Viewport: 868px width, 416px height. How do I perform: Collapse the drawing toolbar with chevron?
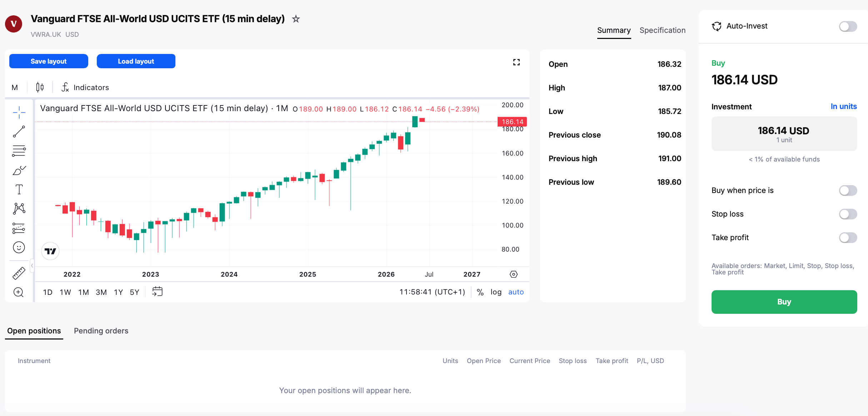[x=32, y=266]
